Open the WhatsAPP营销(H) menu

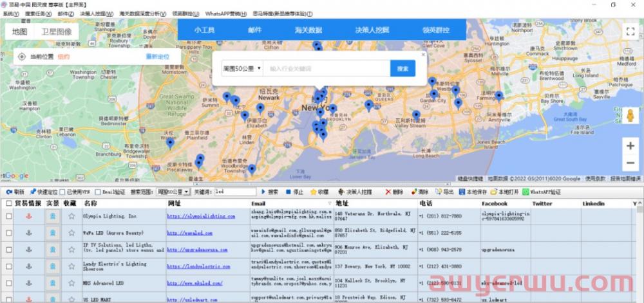[x=226, y=14]
